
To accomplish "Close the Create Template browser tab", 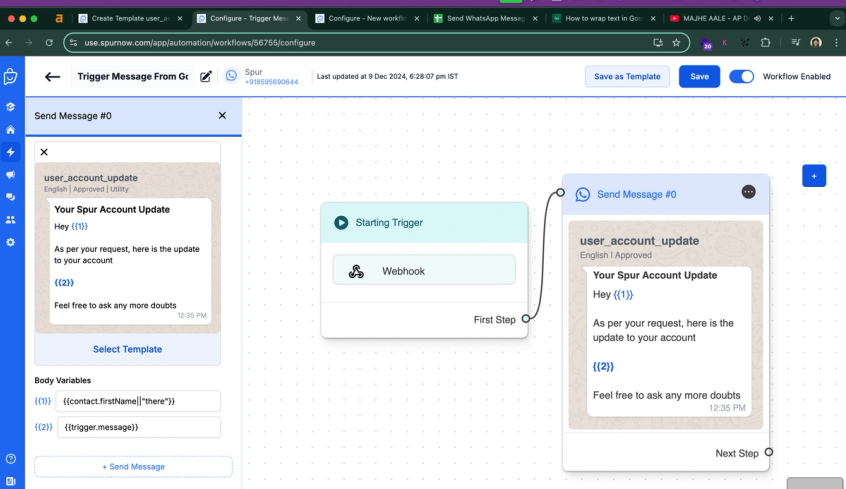I will (180, 18).
